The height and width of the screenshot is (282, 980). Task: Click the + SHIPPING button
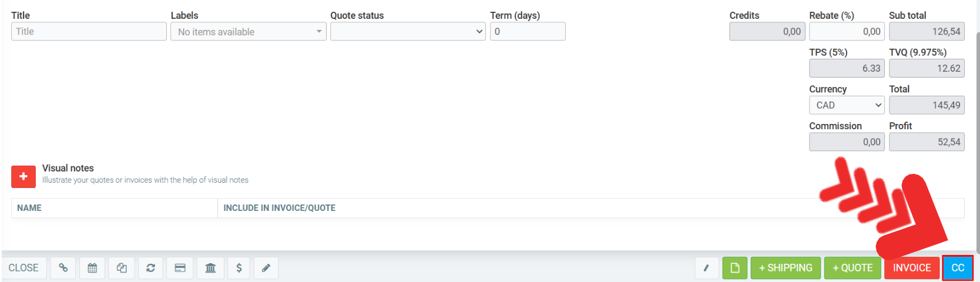[x=786, y=268]
